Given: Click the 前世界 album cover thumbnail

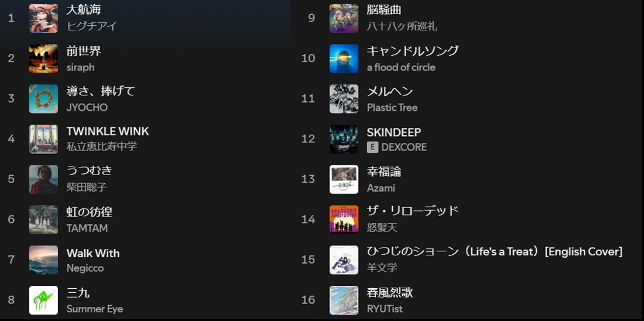Looking at the screenshot, I should point(43,59).
